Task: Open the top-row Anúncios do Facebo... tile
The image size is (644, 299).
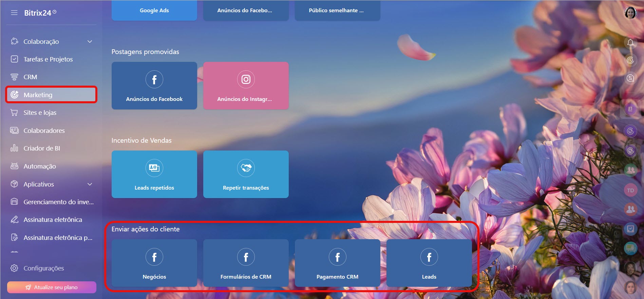Action: tap(246, 11)
